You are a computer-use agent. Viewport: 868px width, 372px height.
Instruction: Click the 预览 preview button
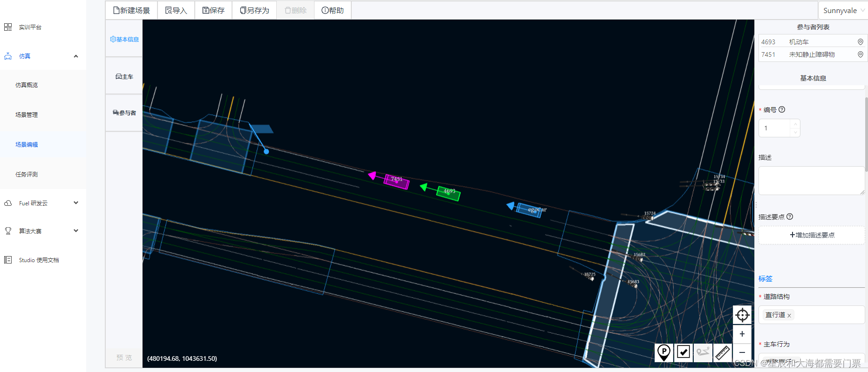124,358
